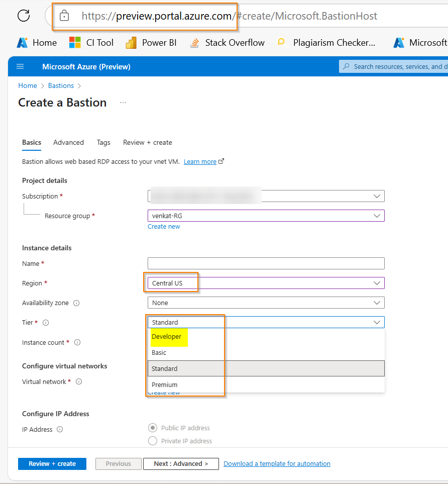Open the Learn more link
The height and width of the screenshot is (484, 448).
point(200,161)
